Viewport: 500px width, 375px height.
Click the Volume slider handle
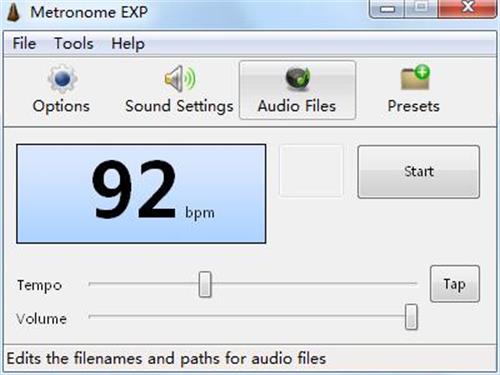411,317
